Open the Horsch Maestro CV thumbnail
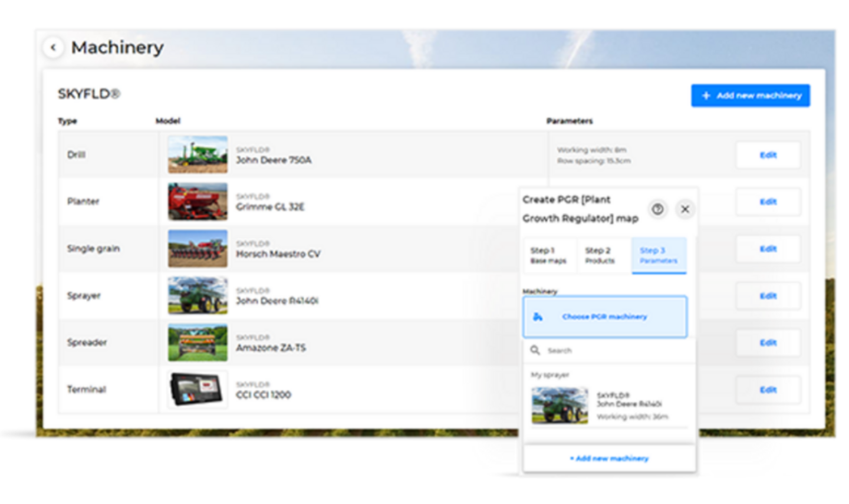 tap(198, 249)
